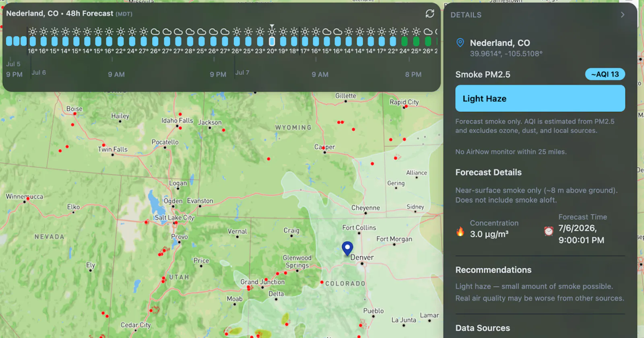The image size is (644, 338).
Task: Select the forecast hour showing 19°
Action: [x=283, y=41]
